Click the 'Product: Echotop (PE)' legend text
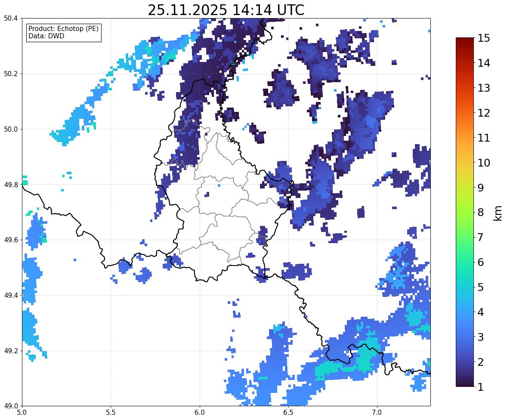The image size is (507, 420). click(x=63, y=28)
